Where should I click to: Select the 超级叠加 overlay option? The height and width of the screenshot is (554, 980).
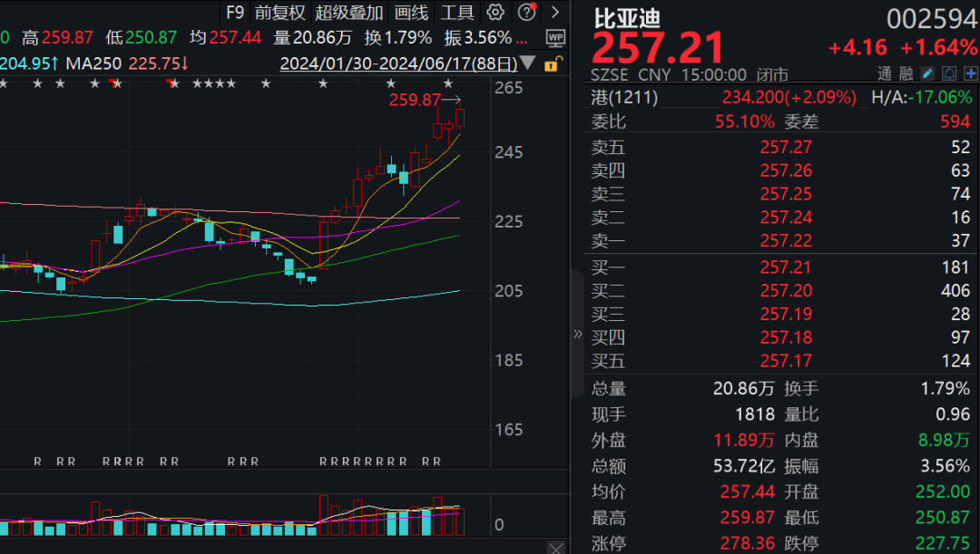point(350,13)
